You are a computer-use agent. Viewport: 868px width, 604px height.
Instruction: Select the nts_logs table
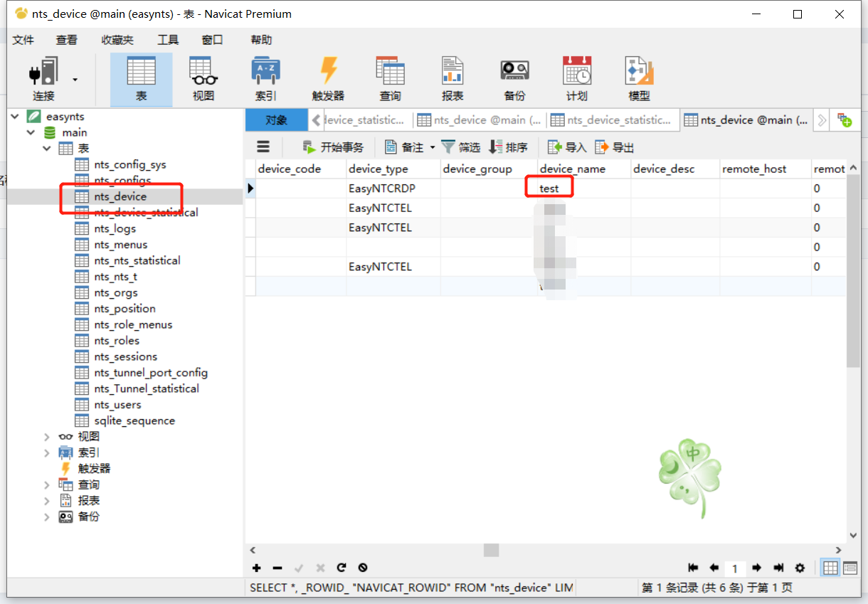click(115, 228)
